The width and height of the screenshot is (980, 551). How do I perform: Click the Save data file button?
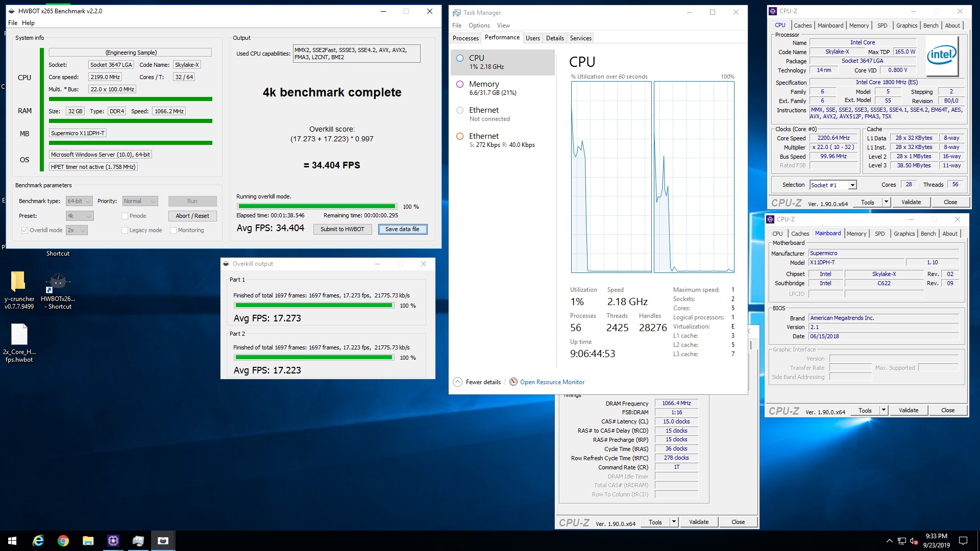click(x=402, y=229)
